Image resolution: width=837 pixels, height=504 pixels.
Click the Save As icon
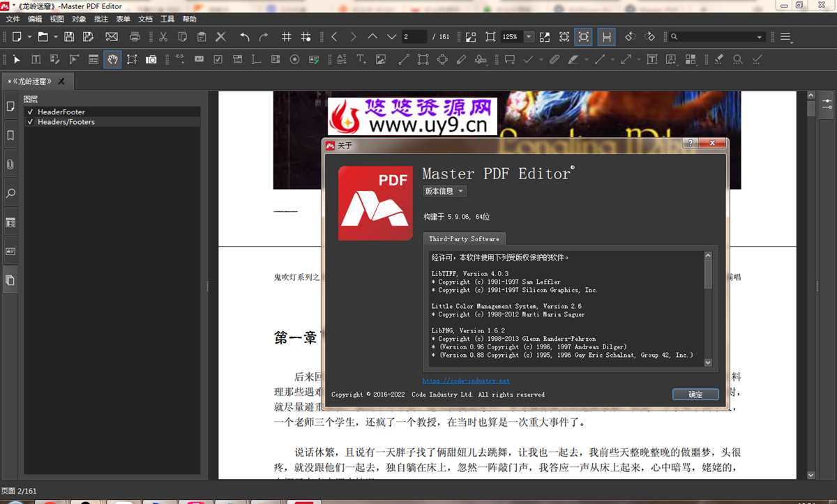(x=88, y=37)
